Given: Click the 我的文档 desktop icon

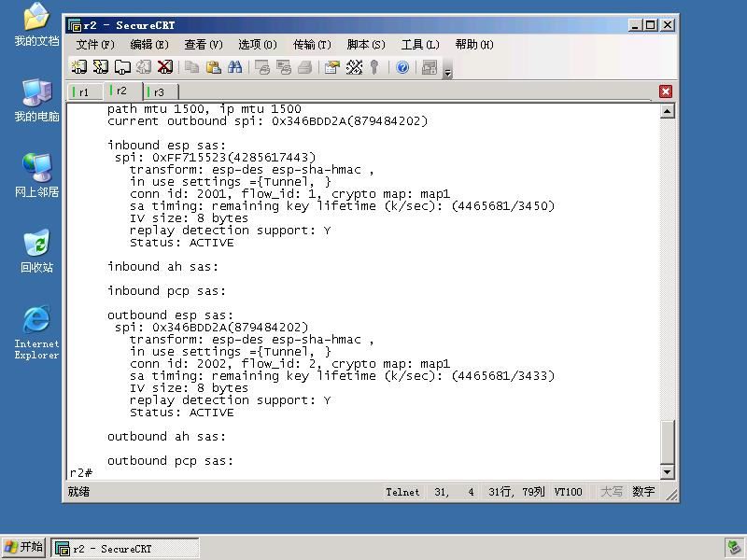Looking at the screenshot, I should pos(36,24).
